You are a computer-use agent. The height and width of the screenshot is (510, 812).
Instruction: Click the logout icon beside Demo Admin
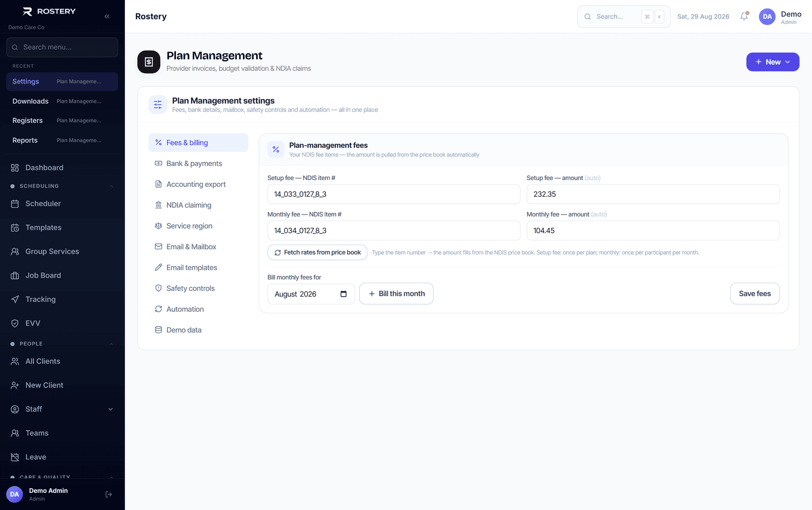click(x=109, y=494)
